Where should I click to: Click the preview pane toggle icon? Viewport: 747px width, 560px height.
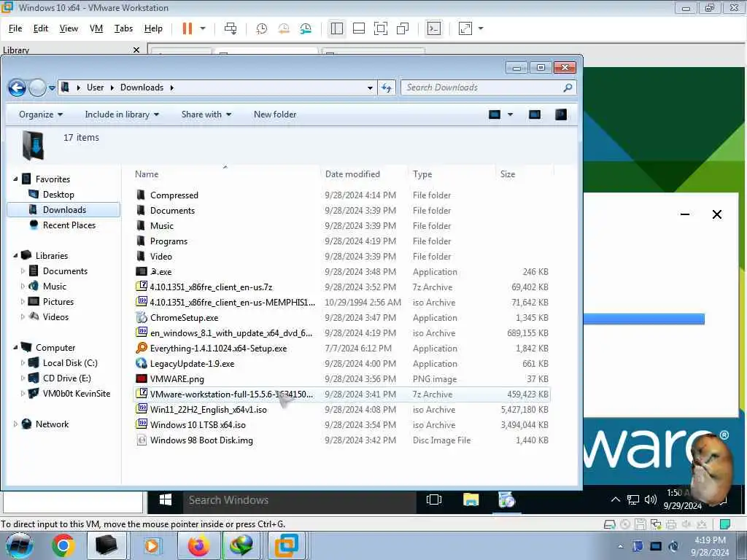(535, 114)
